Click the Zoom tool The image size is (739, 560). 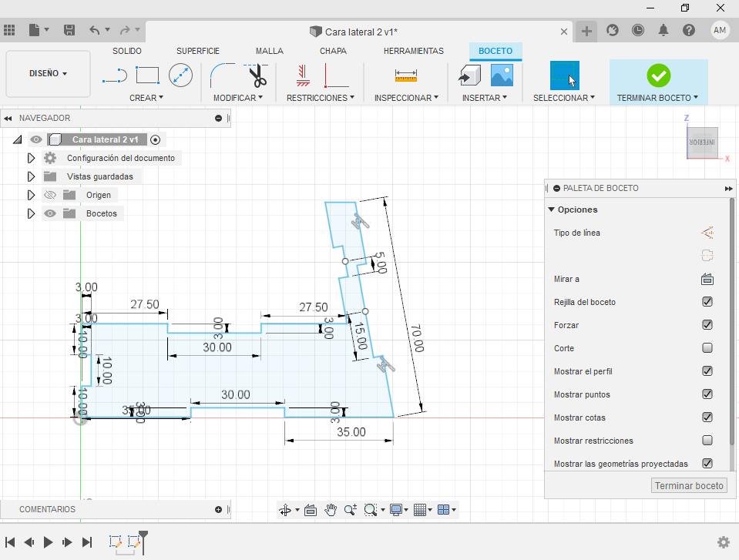click(x=350, y=510)
